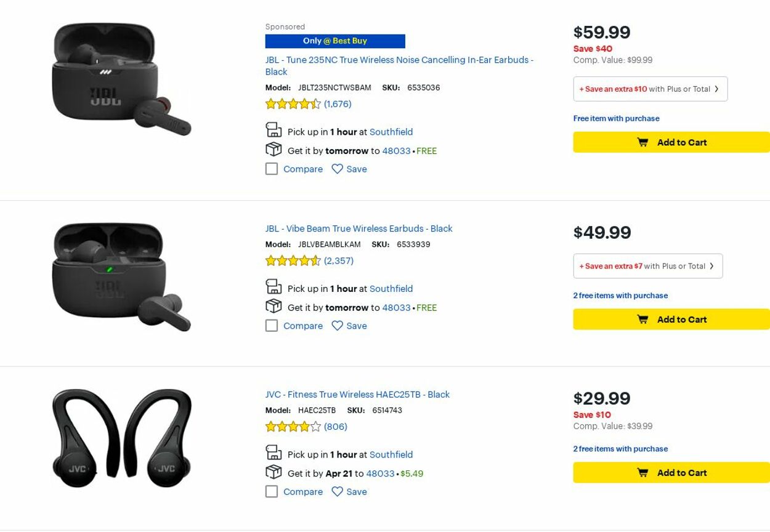The height and width of the screenshot is (532, 770).
Task: Check Compare box for JBL Tune 235NC
Action: (x=272, y=169)
